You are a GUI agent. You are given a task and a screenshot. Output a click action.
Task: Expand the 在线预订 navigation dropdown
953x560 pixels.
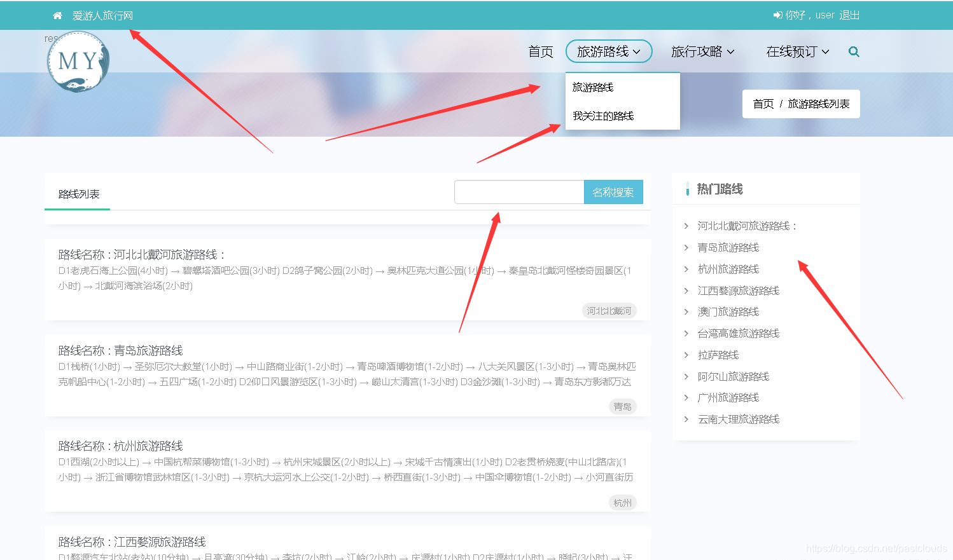point(798,51)
